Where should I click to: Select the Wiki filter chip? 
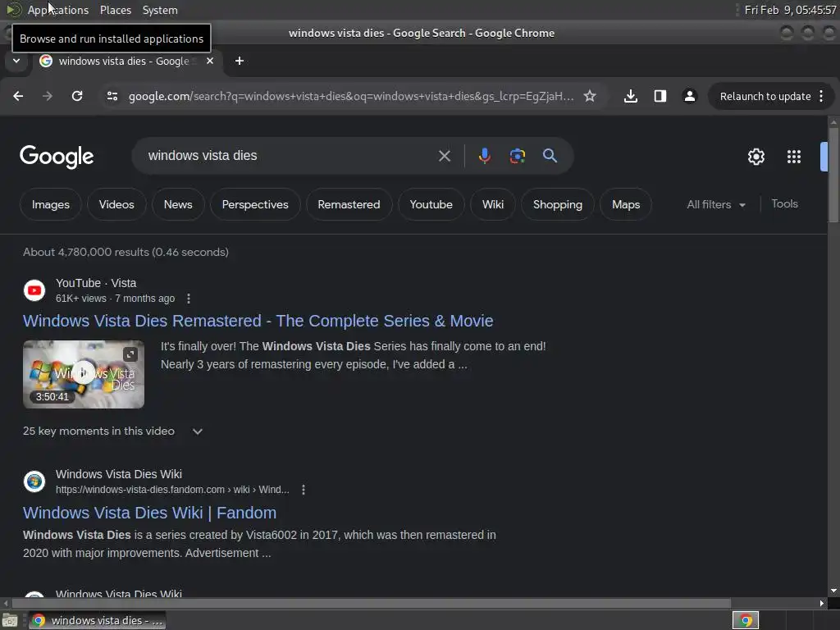tap(493, 204)
